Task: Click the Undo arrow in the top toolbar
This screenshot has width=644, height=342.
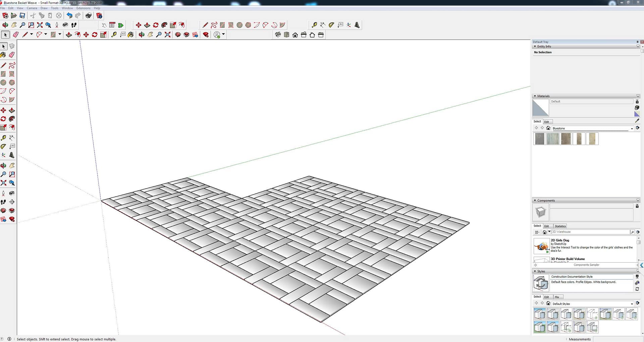Action: pos(69,15)
